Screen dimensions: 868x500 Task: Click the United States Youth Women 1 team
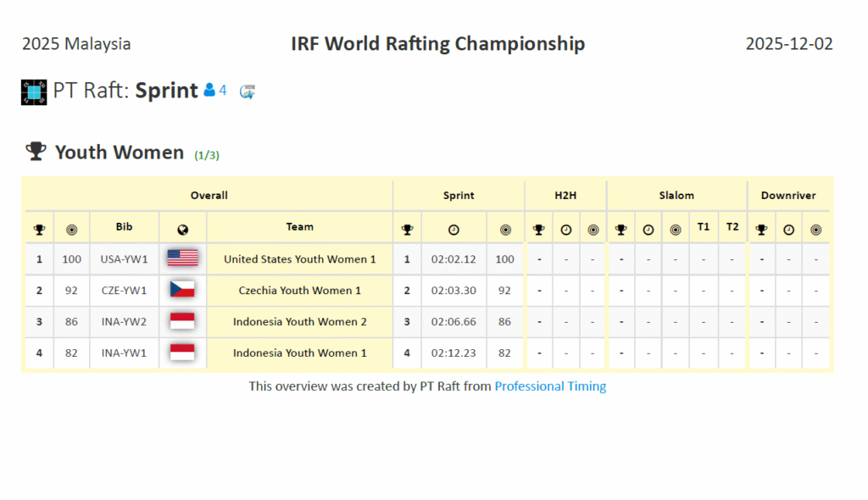click(299, 259)
